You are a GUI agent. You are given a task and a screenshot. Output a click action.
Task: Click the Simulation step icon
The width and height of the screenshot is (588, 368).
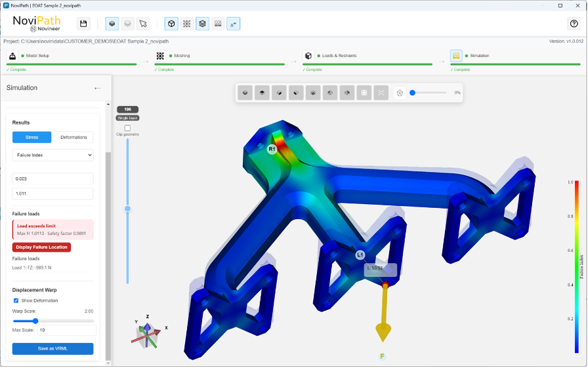456,56
